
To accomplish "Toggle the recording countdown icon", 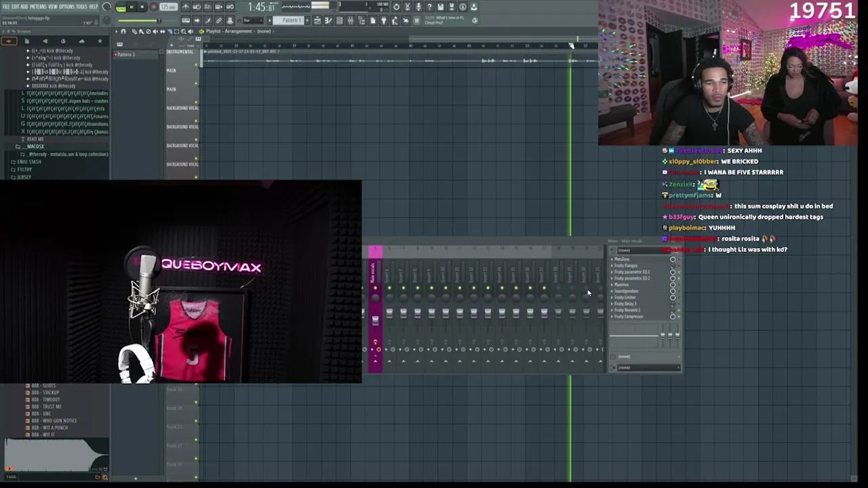I will pos(207,7).
